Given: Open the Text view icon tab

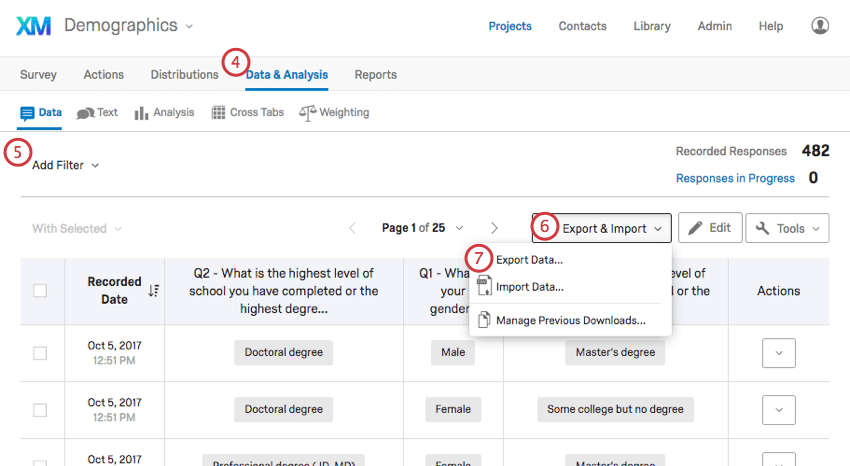Looking at the screenshot, I should [97, 113].
